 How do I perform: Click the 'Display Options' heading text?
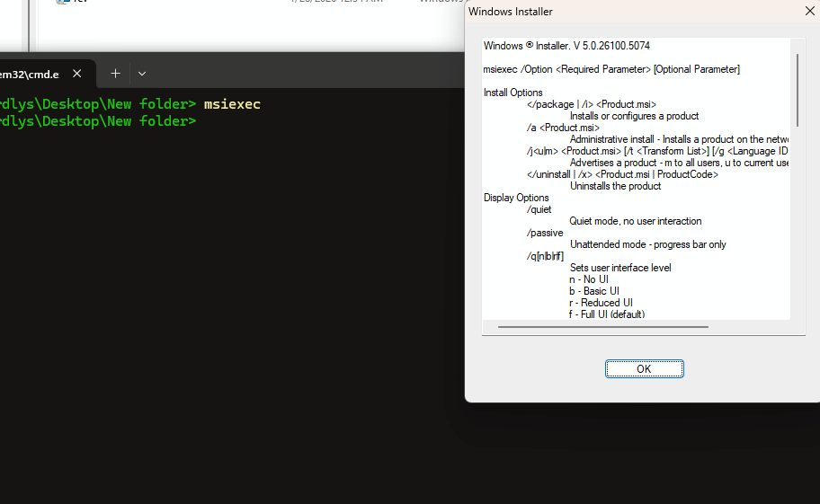[x=516, y=198]
